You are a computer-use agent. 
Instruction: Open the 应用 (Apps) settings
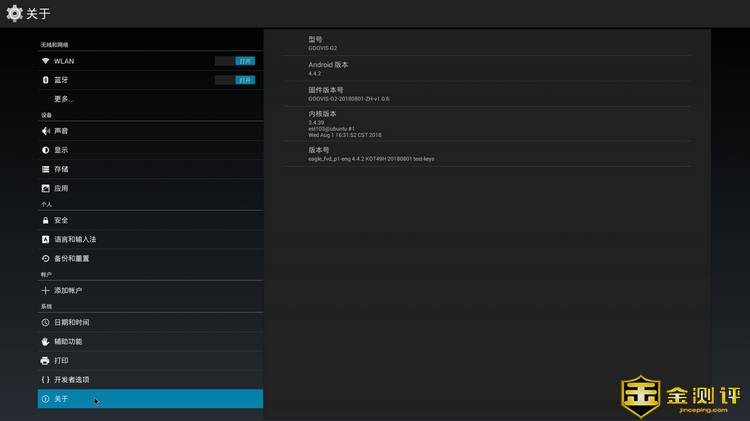coord(62,188)
